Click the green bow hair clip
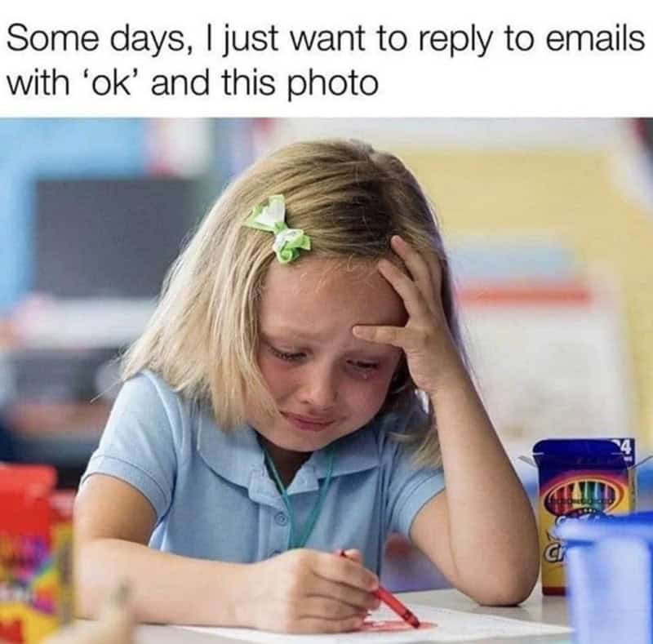Screen dimensions: 653x644 point(280,229)
